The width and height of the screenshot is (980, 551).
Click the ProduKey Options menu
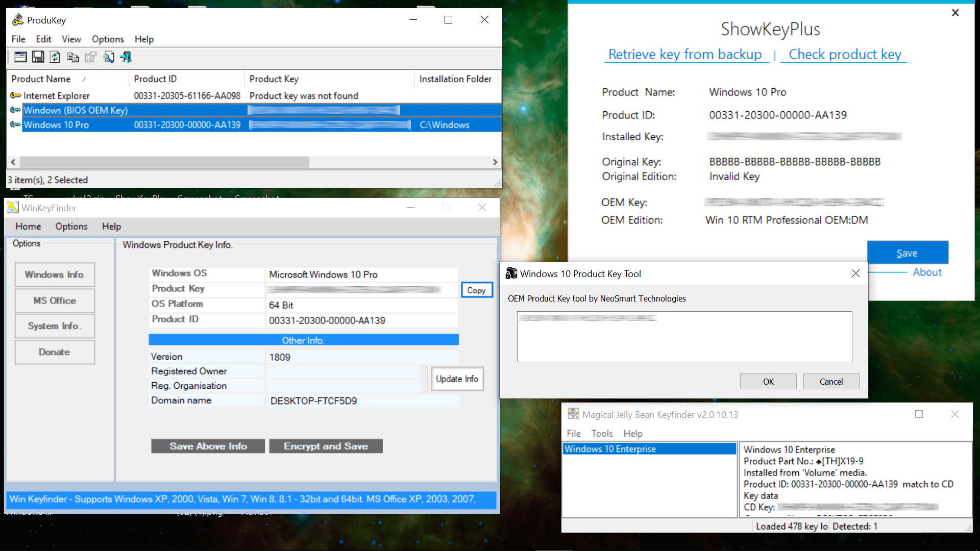pyautogui.click(x=107, y=39)
